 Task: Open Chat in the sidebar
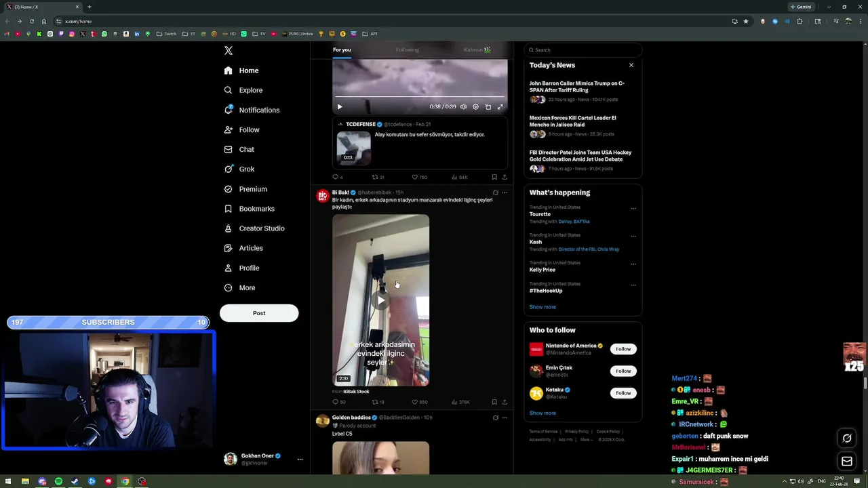click(x=239, y=149)
